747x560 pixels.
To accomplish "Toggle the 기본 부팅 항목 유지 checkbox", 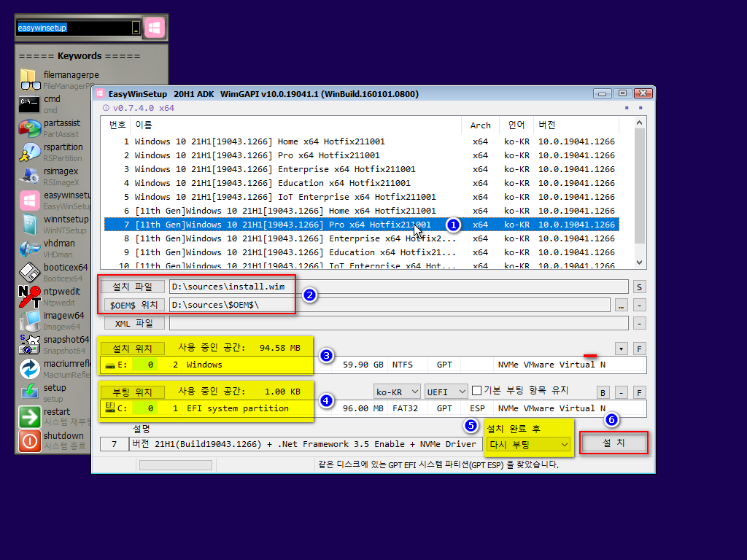I will (476, 391).
